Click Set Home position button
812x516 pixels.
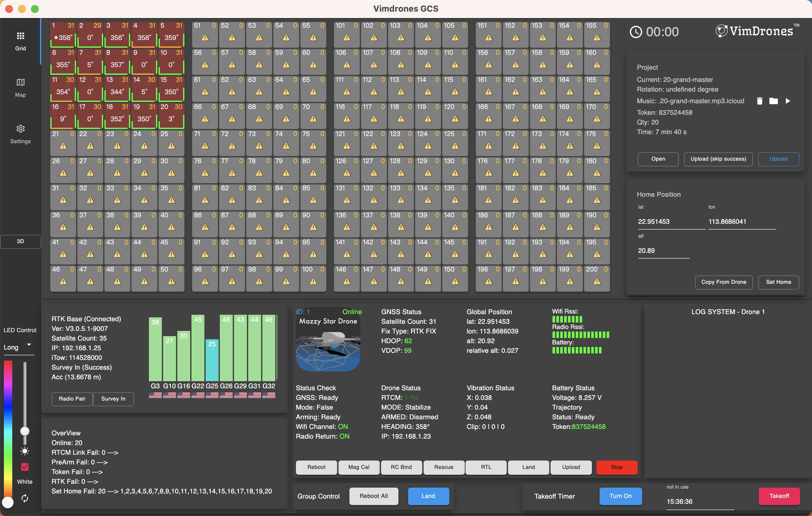tap(779, 282)
